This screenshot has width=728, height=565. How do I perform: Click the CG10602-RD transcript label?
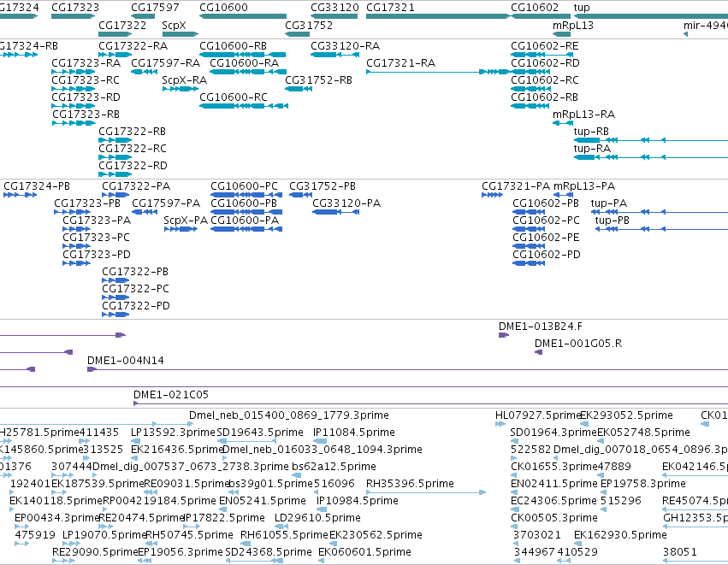click(545, 63)
